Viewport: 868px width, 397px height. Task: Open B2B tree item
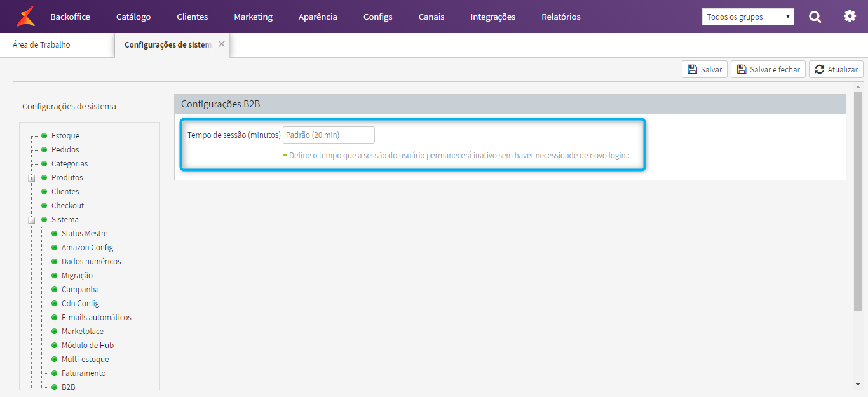click(x=68, y=387)
